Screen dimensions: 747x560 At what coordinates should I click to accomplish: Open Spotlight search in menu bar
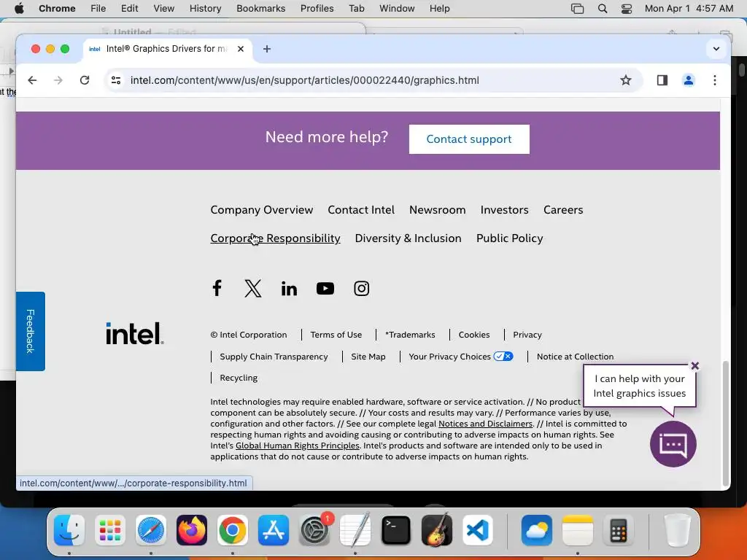tap(603, 8)
